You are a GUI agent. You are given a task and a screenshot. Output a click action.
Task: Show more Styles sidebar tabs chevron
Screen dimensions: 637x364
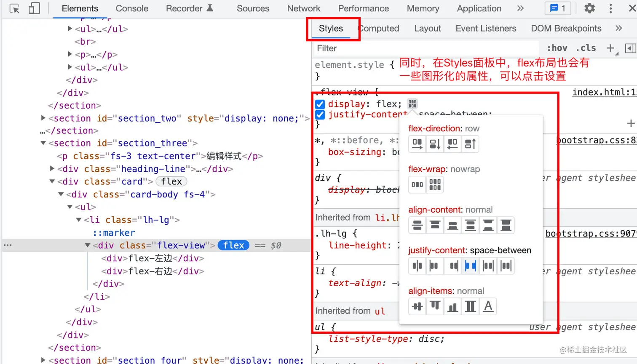[618, 28]
